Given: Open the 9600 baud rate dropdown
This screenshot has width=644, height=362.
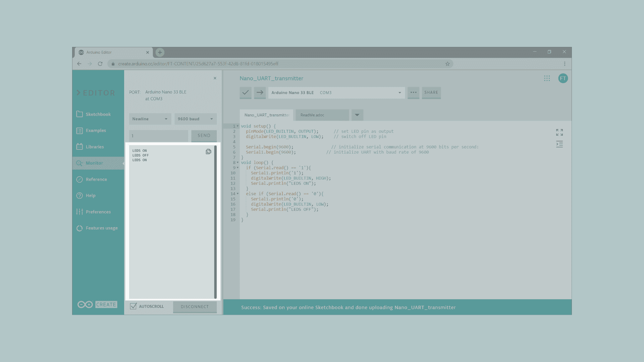Looking at the screenshot, I should [x=195, y=119].
